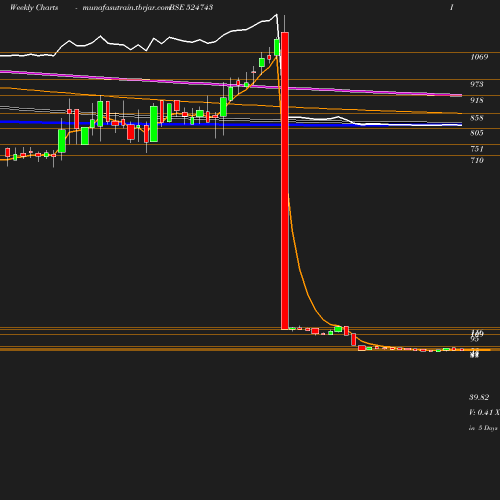Click the "BSE 524743" symbol label

191,7
